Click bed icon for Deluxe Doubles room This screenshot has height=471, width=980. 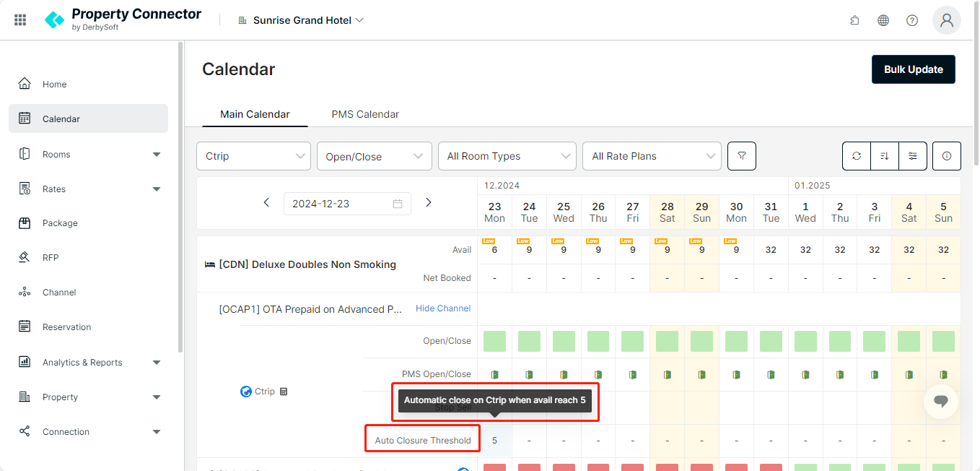(x=210, y=264)
